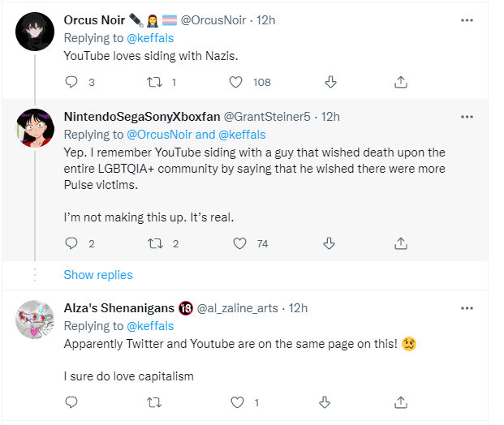Open NintendoSegaSonyXboxfan's profile picture
The image size is (504, 425).
[x=33, y=128]
